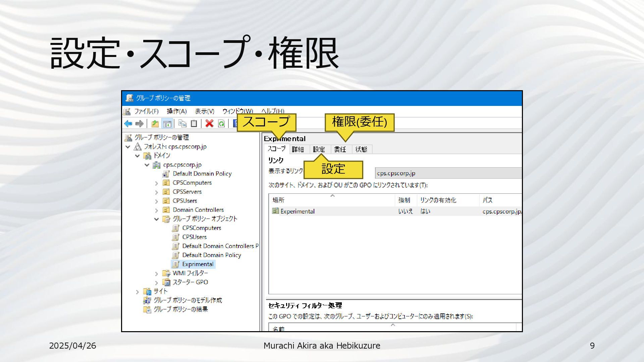Click the Up one level folder icon

point(155,124)
